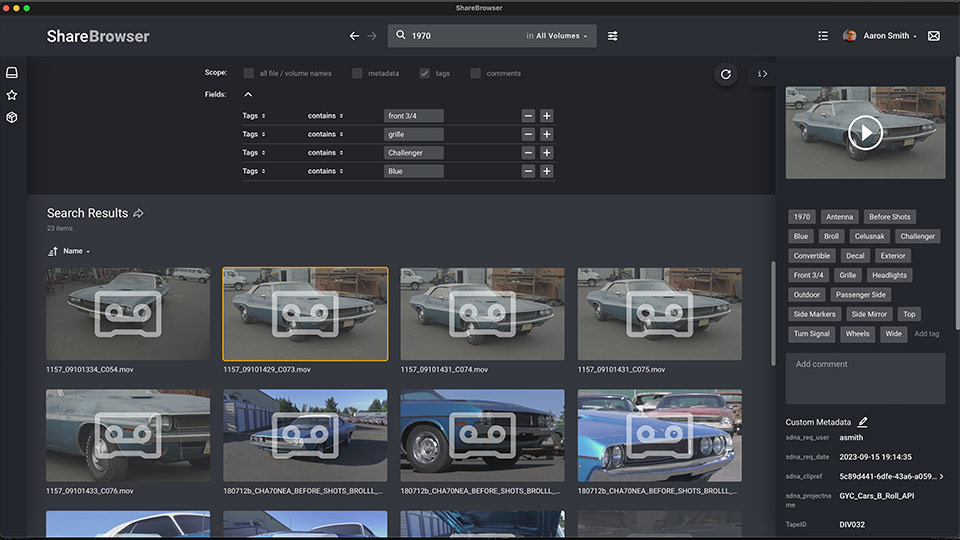960x540 pixels.
Task: Click the 'front 3/4' filter value field
Action: tap(413, 116)
